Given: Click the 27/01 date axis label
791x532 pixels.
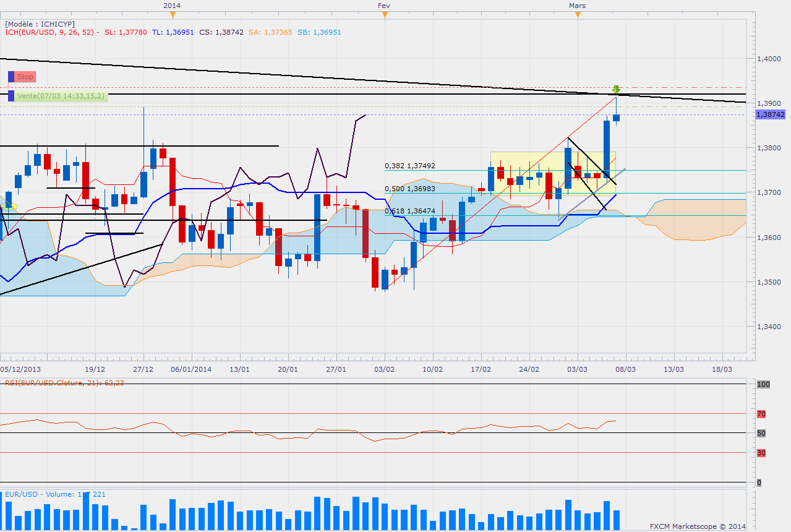Looking at the screenshot, I should click(336, 369).
